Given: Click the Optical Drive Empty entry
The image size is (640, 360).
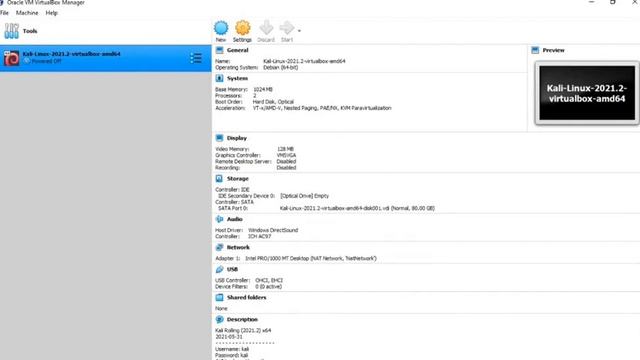Looking at the screenshot, I should pyautogui.click(x=304, y=196).
